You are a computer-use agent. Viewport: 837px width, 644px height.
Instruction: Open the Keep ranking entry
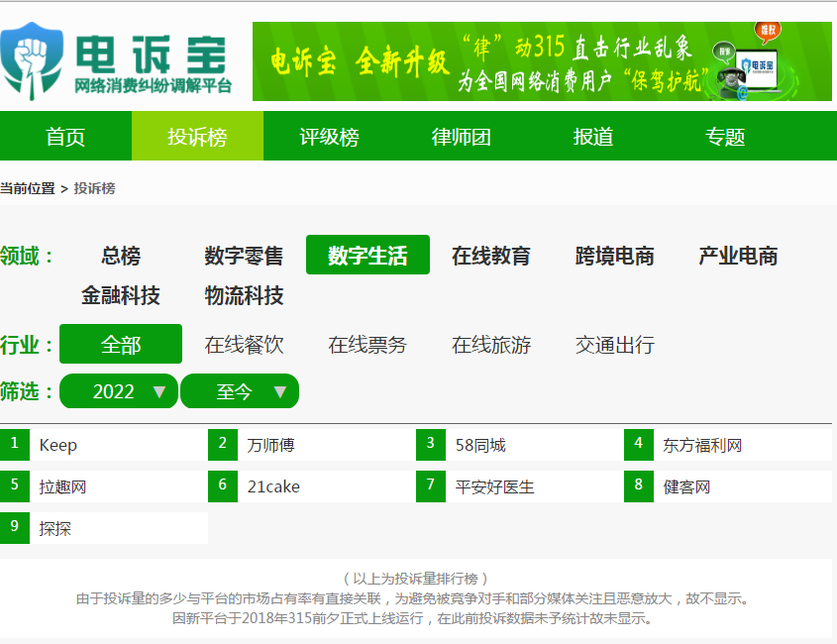[58, 446]
